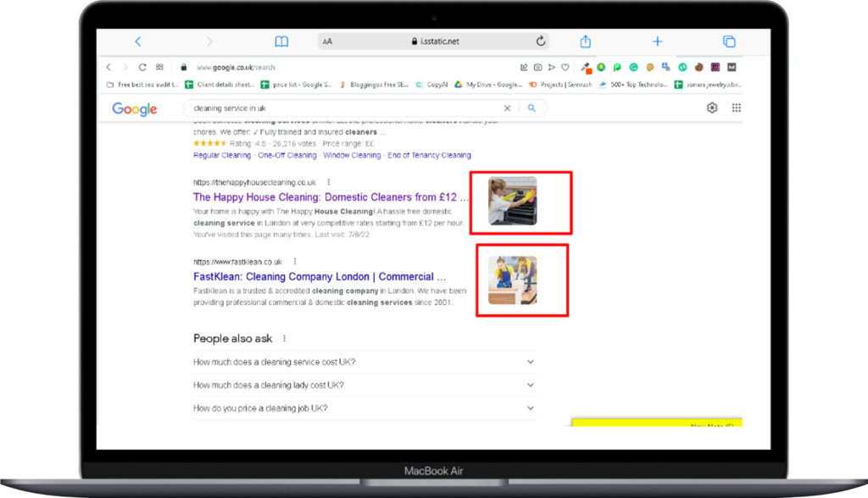Open a new tab with plus icon
868x498 pixels.
click(657, 41)
